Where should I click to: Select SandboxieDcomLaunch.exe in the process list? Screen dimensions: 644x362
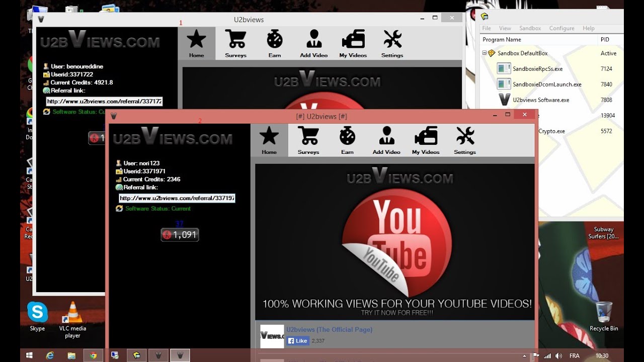[x=547, y=84]
